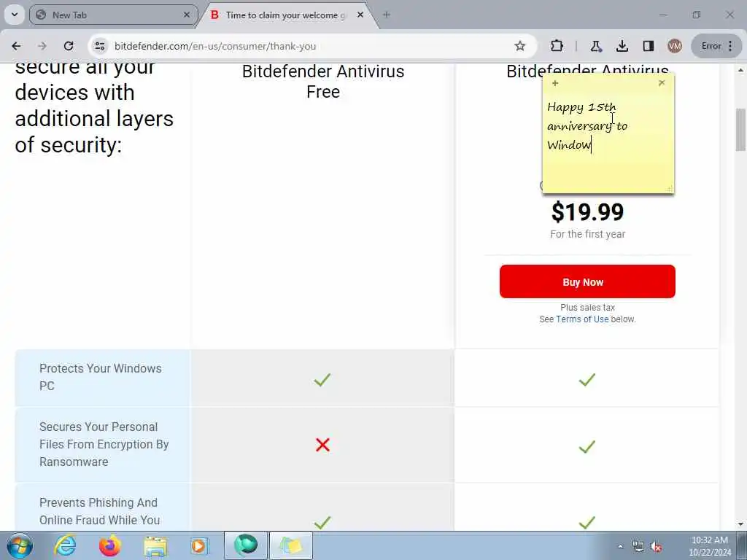Select the green browser taskbar button
The height and width of the screenshot is (560, 747).
tap(246, 545)
